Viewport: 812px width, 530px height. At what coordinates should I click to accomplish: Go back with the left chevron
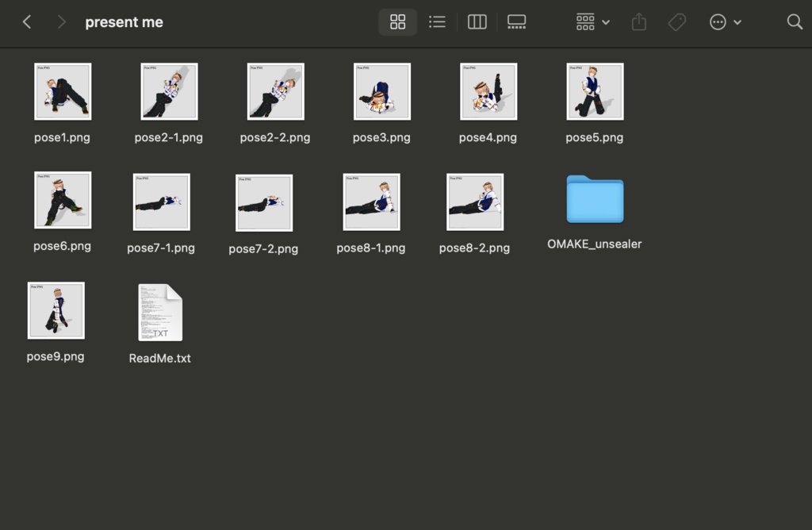pos(28,21)
